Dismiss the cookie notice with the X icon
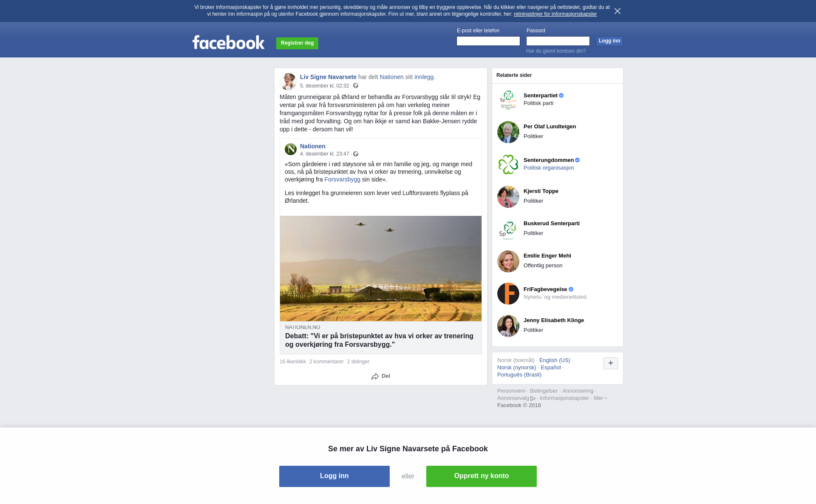816x504 pixels. 618,11
